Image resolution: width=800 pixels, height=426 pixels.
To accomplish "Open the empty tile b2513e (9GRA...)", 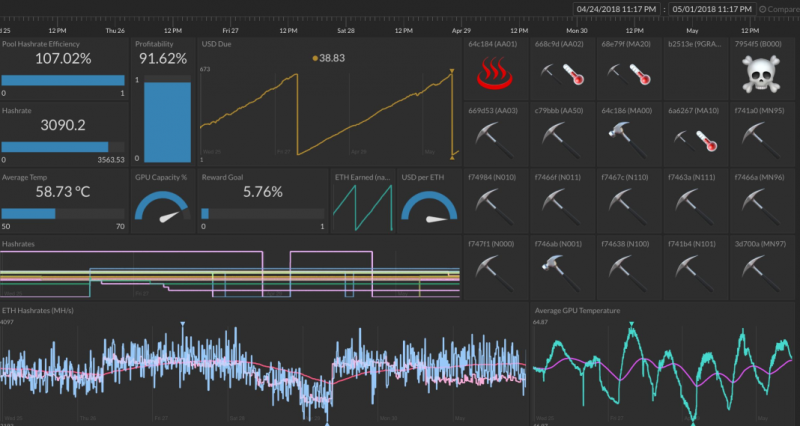I will pos(695,68).
